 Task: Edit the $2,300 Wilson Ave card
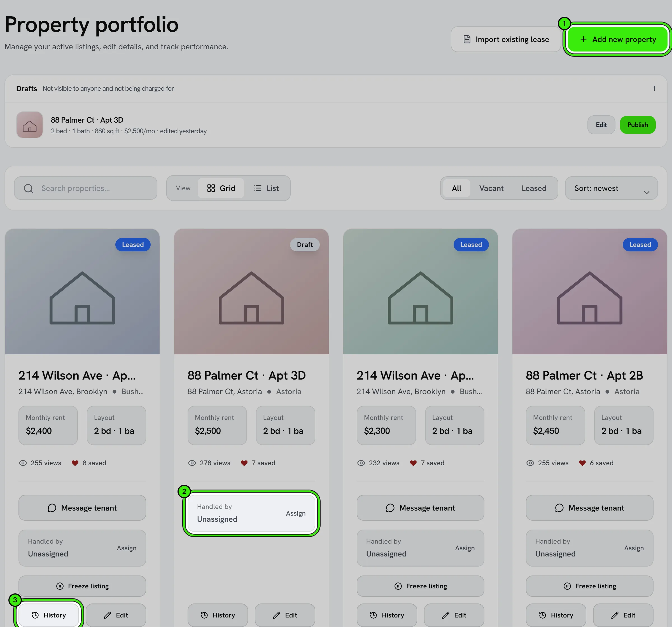point(454,615)
